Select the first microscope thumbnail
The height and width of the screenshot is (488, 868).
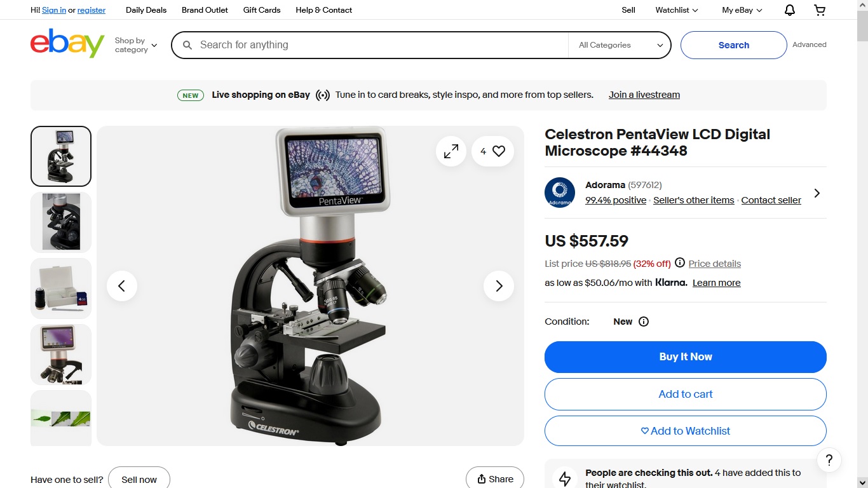(61, 156)
